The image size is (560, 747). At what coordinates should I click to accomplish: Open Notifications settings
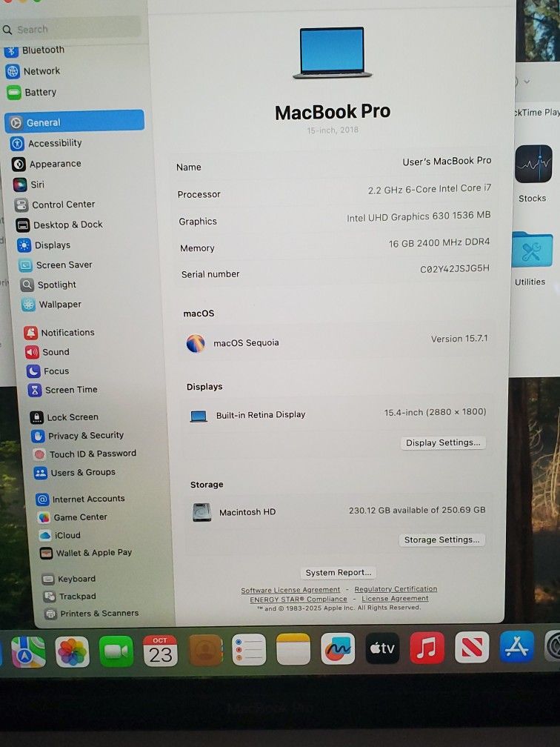(59, 333)
